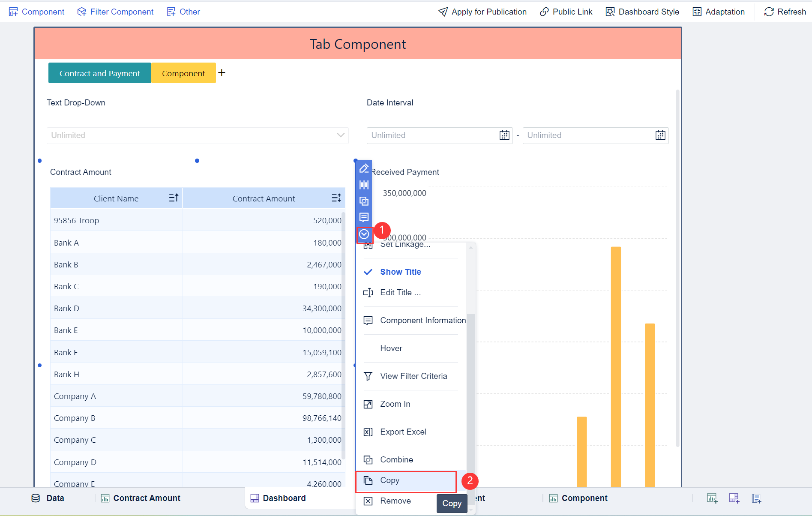812x516 pixels.
Task: Select the Edit pencil icon on floating toolbar
Action: click(x=364, y=168)
